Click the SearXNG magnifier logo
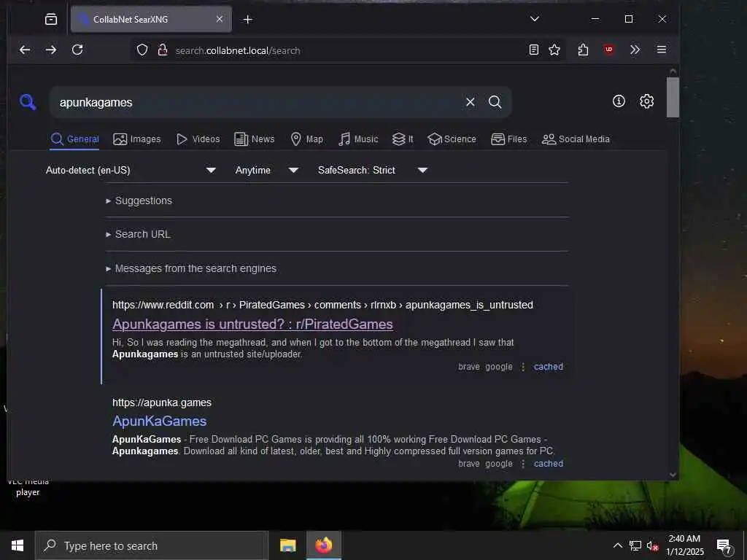Screen dimensions: 747x560 point(28,101)
